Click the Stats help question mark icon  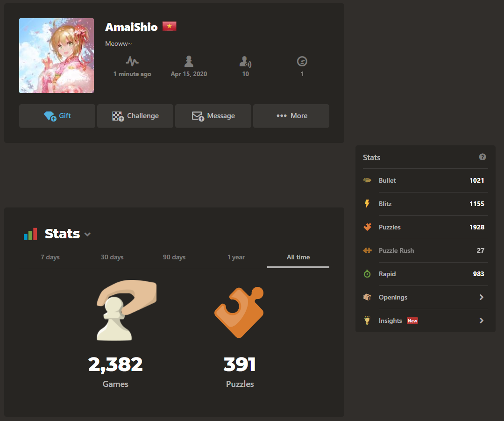click(482, 157)
